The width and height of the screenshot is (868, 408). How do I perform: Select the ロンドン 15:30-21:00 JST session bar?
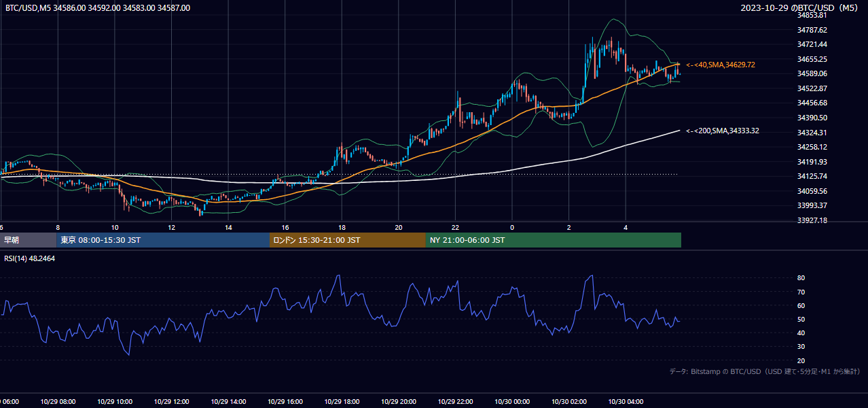pyautogui.click(x=348, y=240)
